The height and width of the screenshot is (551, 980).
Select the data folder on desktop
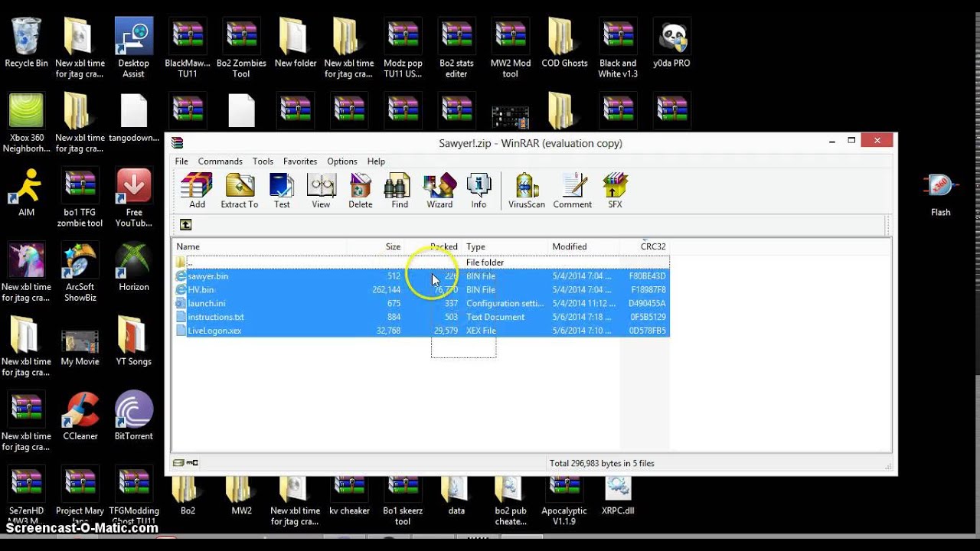coord(456,495)
